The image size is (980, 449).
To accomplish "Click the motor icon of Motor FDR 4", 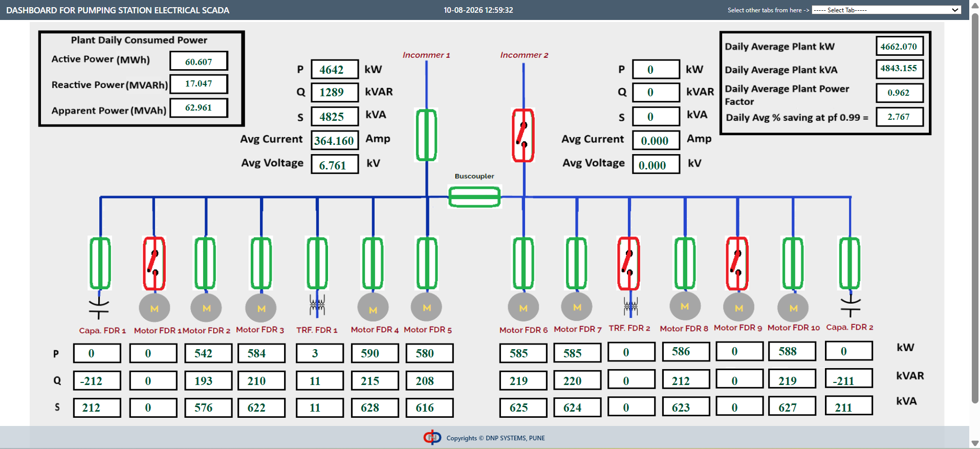I will [x=373, y=308].
